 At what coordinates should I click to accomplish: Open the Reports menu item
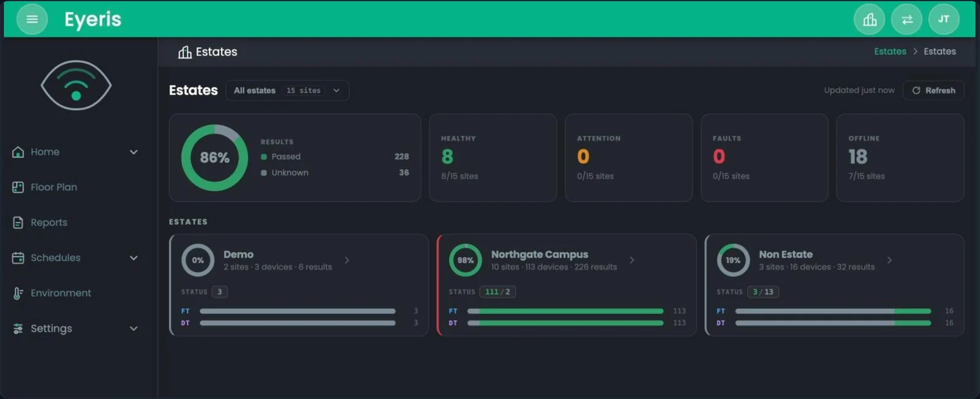tap(49, 223)
